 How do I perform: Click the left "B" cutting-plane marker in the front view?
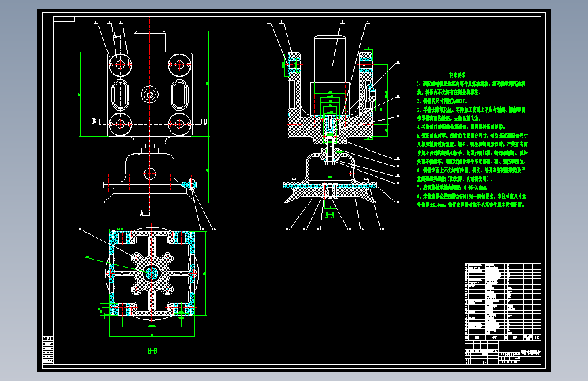coord(94,121)
